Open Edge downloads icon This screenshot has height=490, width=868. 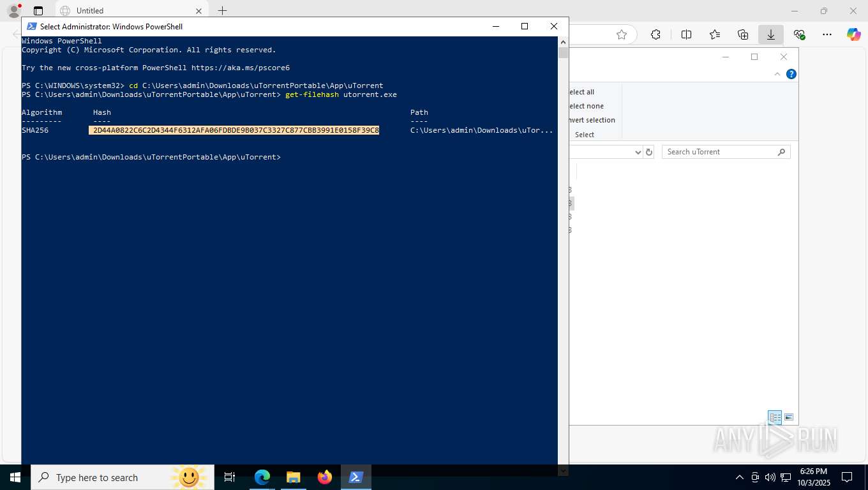point(771,34)
